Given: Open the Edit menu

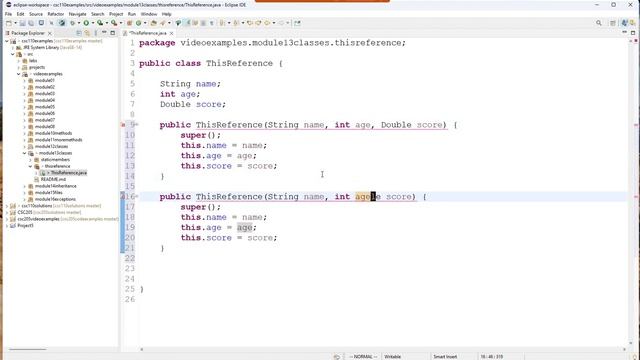Looking at the screenshot, I should [20, 14].
